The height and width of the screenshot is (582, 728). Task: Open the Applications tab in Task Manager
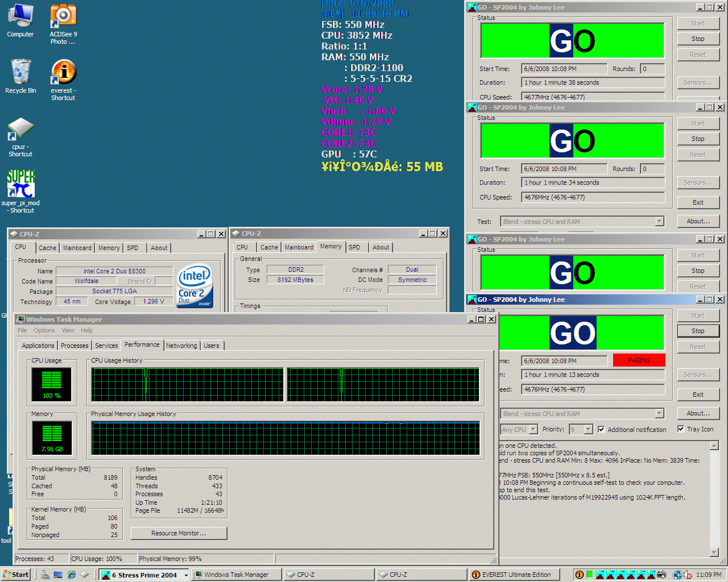[x=38, y=346]
